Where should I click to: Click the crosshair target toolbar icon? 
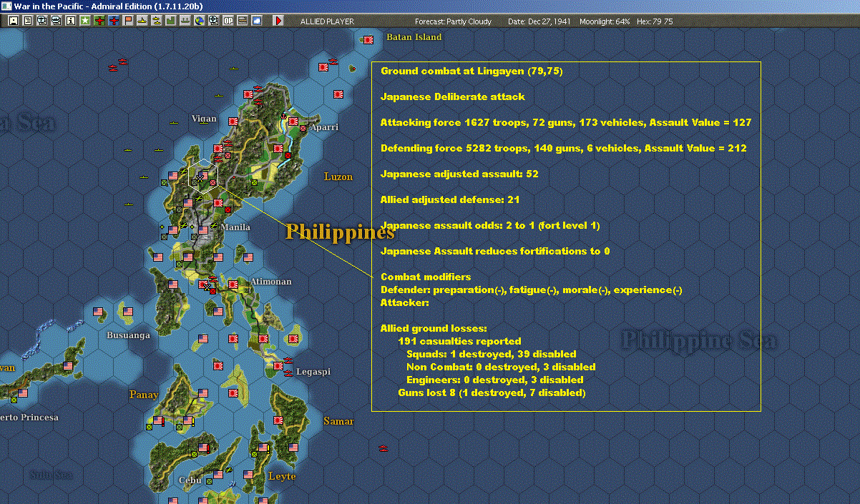point(214,21)
